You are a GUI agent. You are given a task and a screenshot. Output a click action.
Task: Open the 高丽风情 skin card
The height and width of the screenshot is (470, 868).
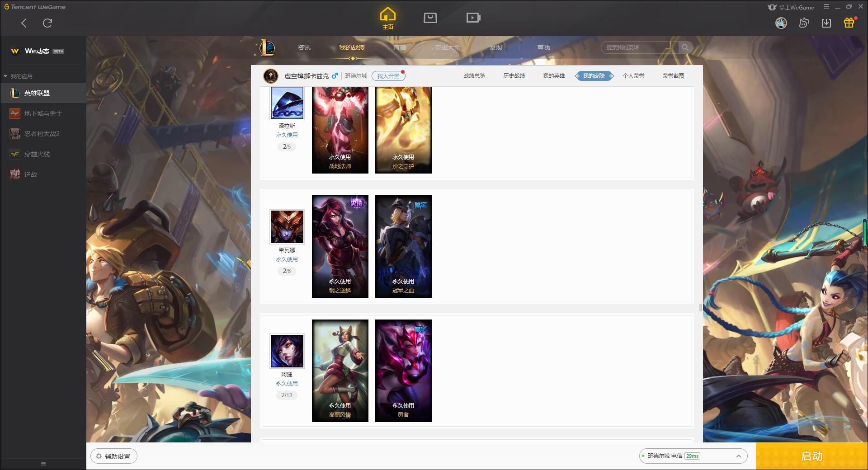coord(340,371)
